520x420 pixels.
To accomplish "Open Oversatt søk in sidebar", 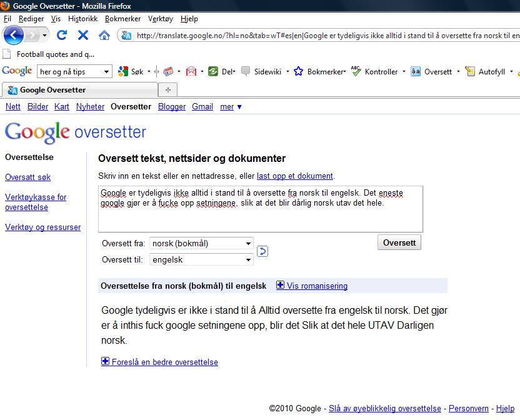I will click(x=28, y=177).
